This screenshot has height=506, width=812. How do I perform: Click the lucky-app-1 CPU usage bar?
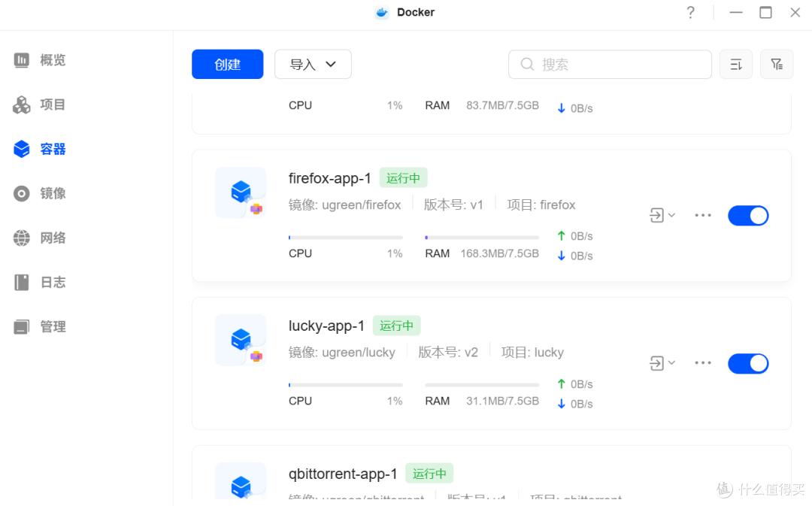point(345,385)
